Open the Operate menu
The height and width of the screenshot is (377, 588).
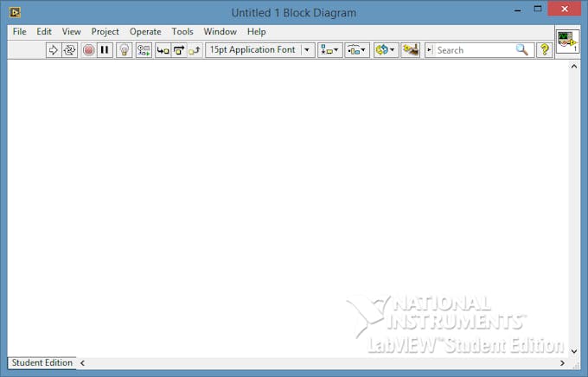tap(145, 32)
